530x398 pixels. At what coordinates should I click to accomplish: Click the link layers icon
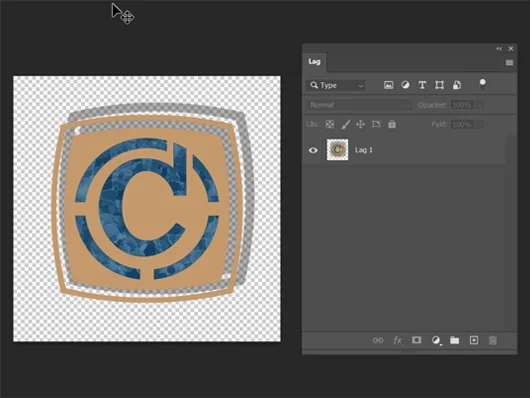click(378, 340)
